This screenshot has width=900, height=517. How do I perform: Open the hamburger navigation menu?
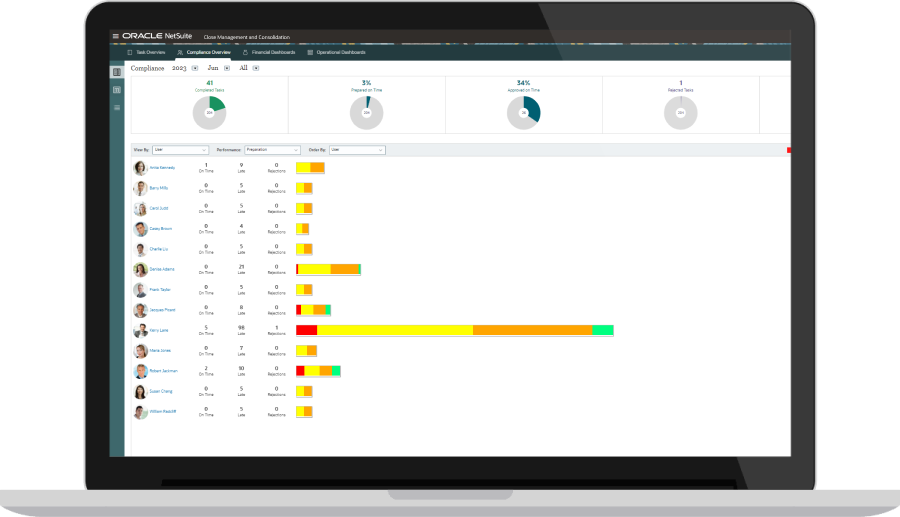coord(115,36)
